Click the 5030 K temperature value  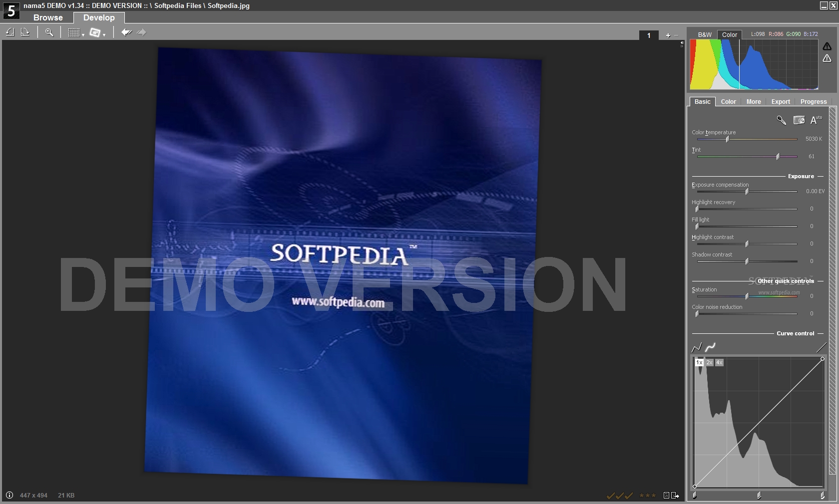tap(814, 139)
